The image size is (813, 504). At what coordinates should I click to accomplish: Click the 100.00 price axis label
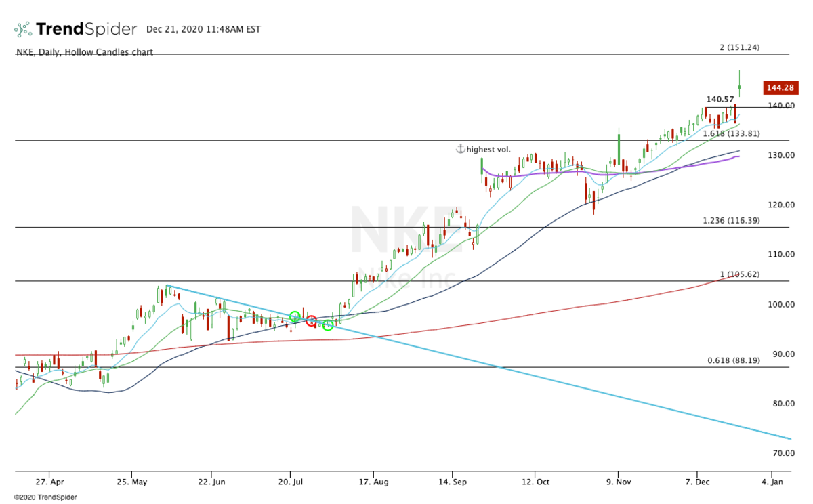coord(781,304)
